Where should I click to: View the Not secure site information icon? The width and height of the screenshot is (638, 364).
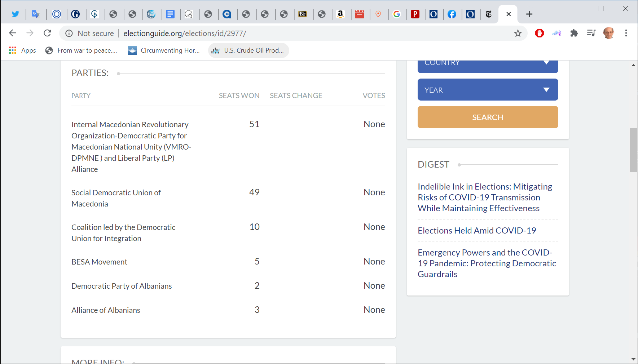click(x=69, y=33)
